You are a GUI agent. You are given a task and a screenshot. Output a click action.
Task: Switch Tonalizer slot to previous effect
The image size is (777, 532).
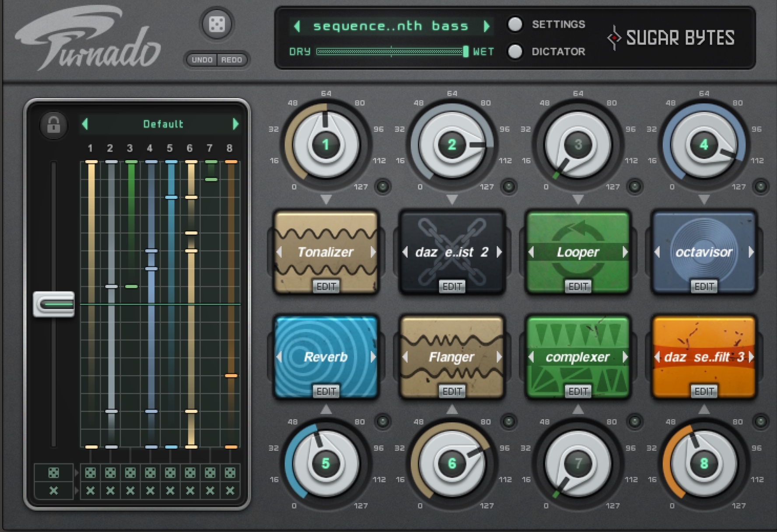click(279, 252)
